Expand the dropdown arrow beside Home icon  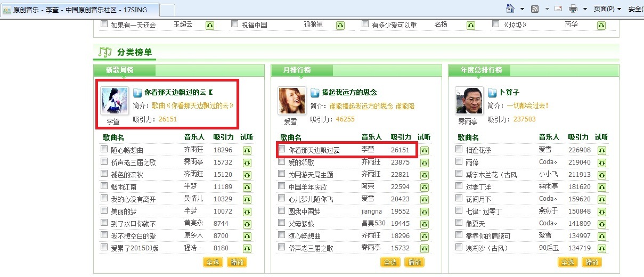click(522, 9)
